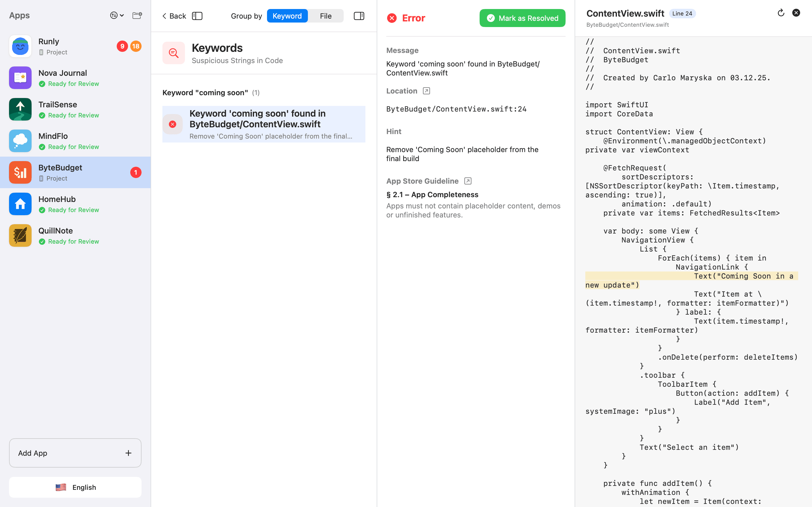Keep grouping set to Keyword

(287, 16)
